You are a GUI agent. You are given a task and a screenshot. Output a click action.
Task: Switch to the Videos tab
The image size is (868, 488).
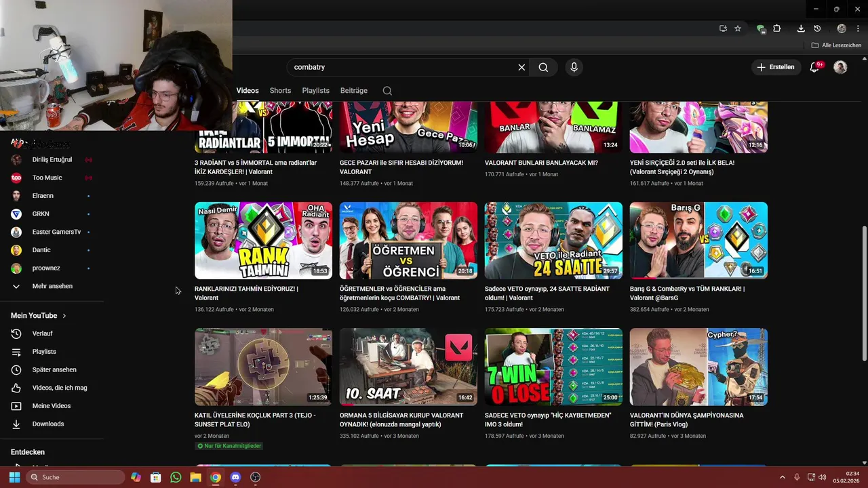(248, 91)
